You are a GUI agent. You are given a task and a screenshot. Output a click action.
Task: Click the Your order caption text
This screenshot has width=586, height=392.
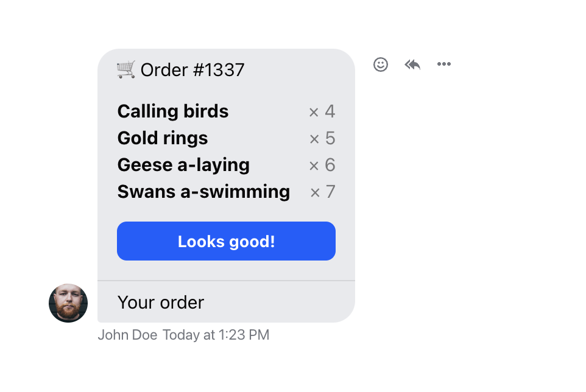coord(161,303)
